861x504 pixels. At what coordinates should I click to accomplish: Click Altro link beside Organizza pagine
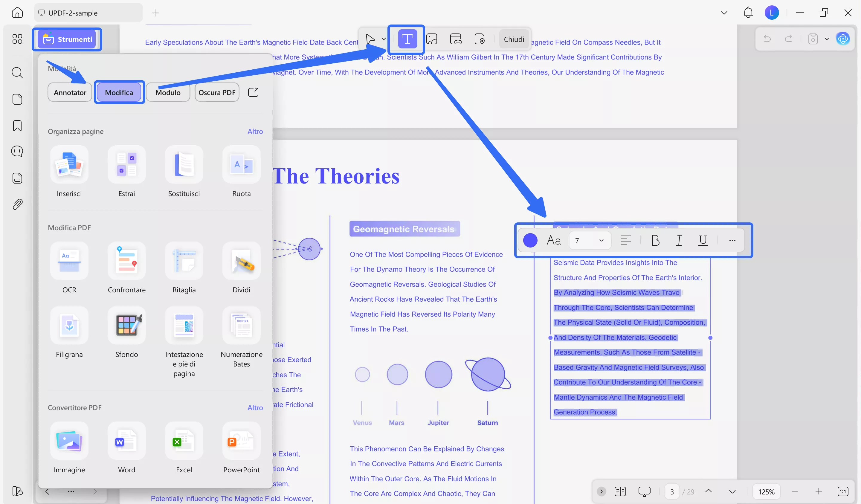click(255, 131)
